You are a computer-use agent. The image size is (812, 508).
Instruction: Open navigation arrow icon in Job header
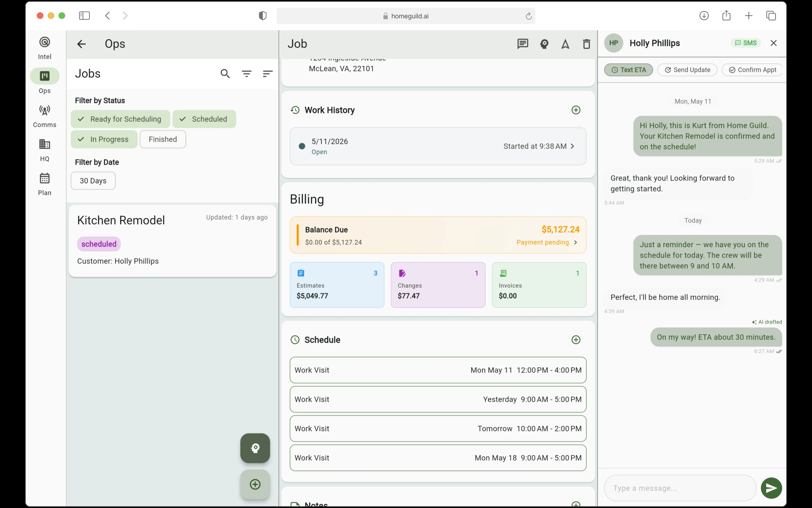point(565,44)
